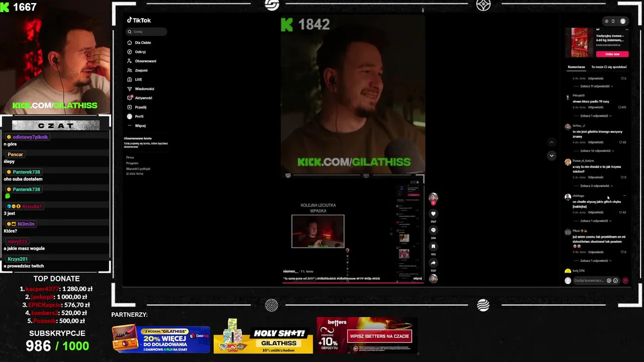Reply to the chichego comment via Odpowiedz
The height and width of the screenshot is (362, 644).
click(x=596, y=212)
